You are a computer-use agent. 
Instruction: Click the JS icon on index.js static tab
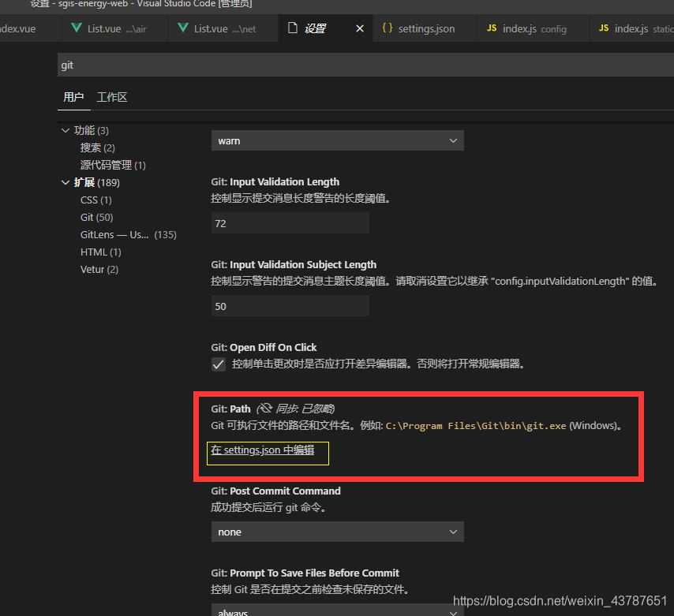604,28
